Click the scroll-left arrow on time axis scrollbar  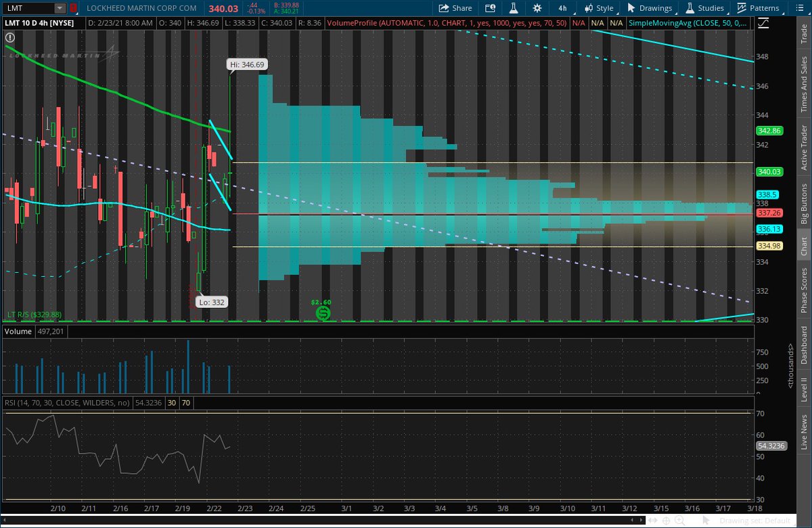coord(632,520)
